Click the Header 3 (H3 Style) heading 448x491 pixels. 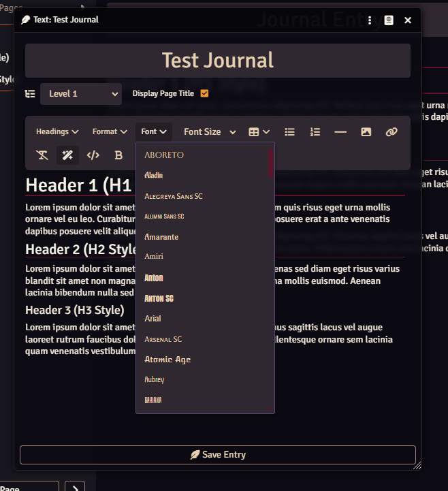tap(75, 310)
